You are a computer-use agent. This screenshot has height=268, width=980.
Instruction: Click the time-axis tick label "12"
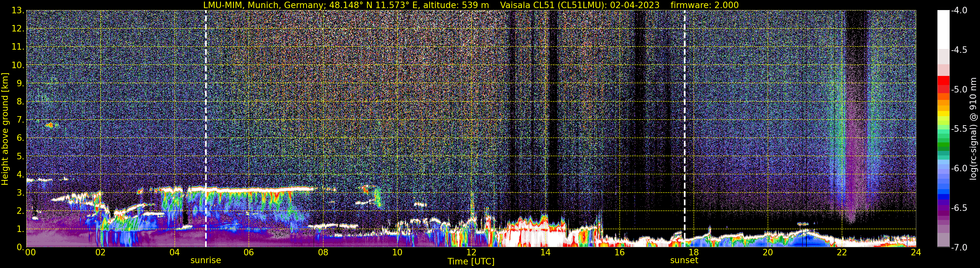coord(471,252)
